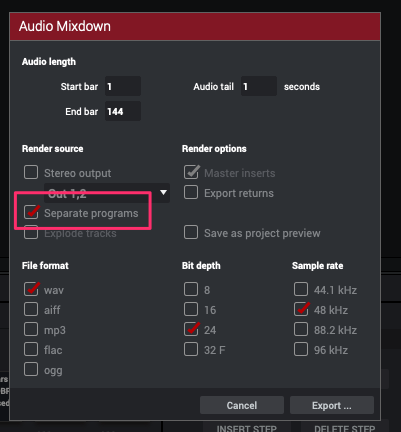Screen dimensions: 401x432
Task: Toggle Master inserts render option
Action: click(191, 172)
